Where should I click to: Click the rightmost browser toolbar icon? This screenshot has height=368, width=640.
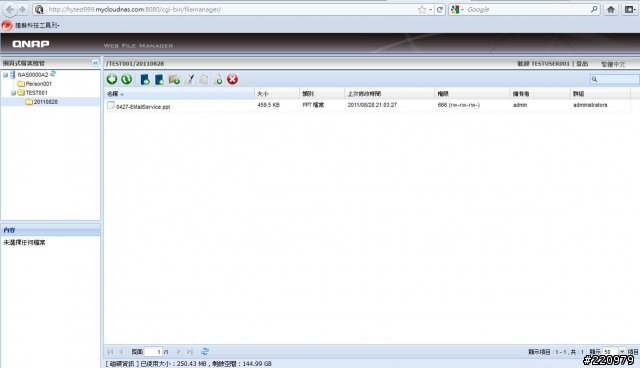629,9
